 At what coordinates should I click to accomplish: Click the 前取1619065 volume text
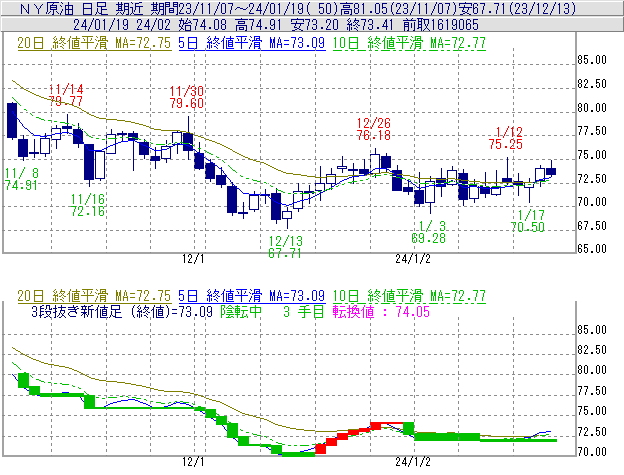click(x=441, y=25)
